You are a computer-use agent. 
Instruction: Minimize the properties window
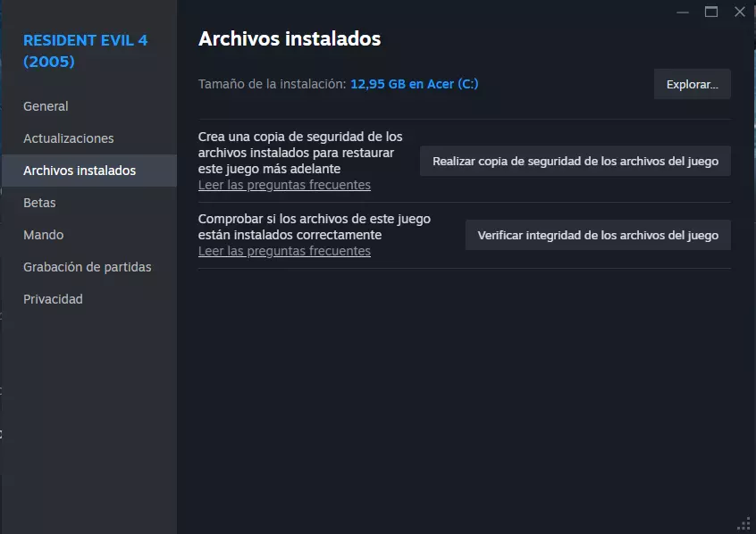[683, 12]
